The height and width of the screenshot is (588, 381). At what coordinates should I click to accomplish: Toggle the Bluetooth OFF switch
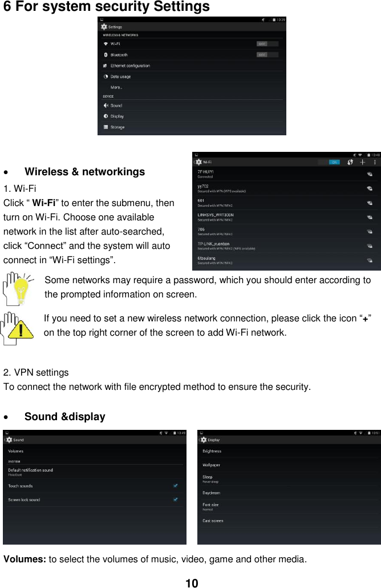[x=267, y=55]
